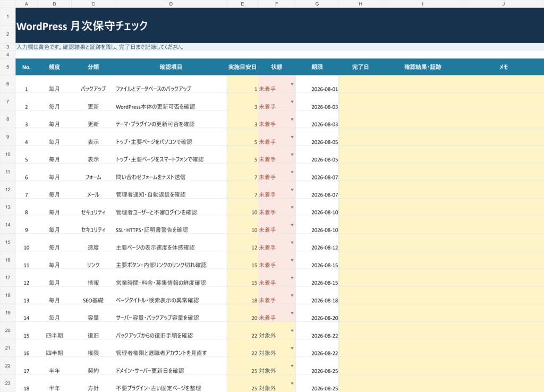Image resolution: width=544 pixels, height=392 pixels.
Task: Select row 20 header number
Action: (x=7, y=330)
